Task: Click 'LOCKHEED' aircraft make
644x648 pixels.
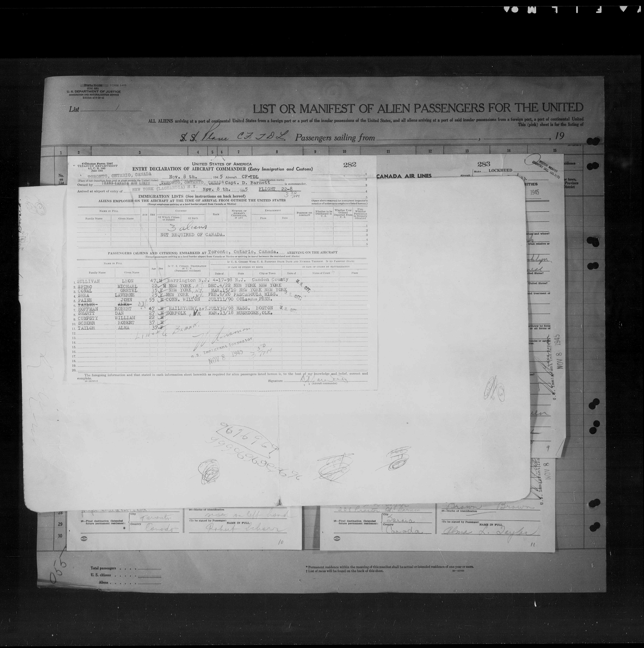Action: pos(500,170)
